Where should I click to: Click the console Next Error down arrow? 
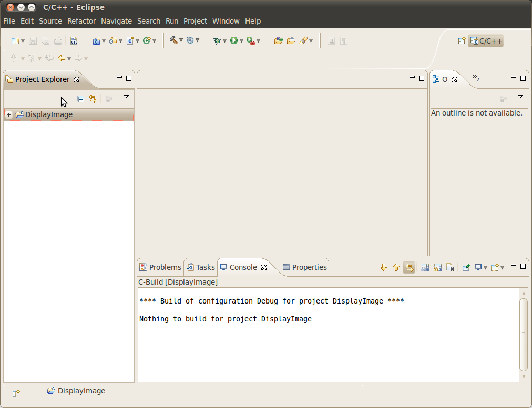383,267
